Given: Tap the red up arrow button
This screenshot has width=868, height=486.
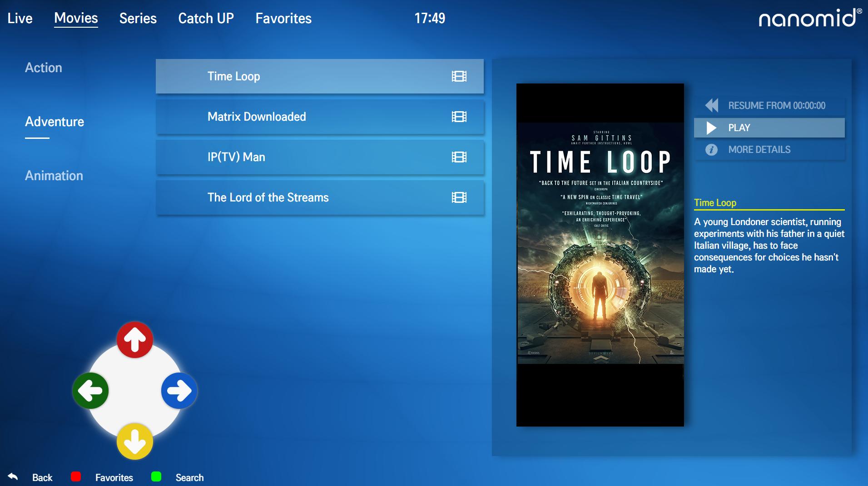Looking at the screenshot, I should pos(135,340).
